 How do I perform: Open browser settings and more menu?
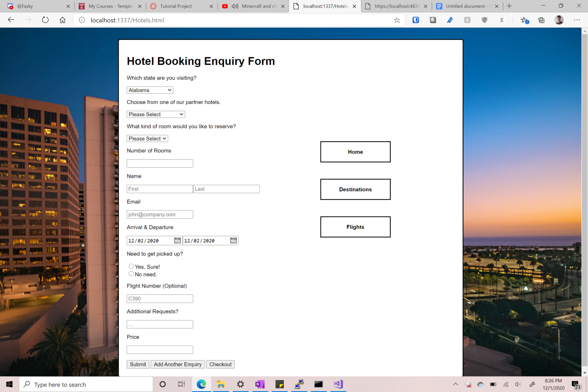click(x=577, y=20)
